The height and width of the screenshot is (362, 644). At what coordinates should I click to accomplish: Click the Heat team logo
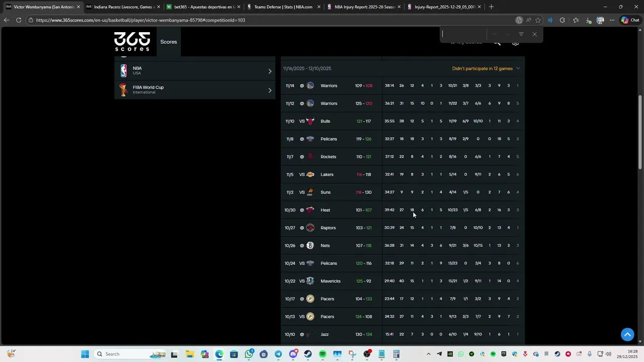point(310,210)
